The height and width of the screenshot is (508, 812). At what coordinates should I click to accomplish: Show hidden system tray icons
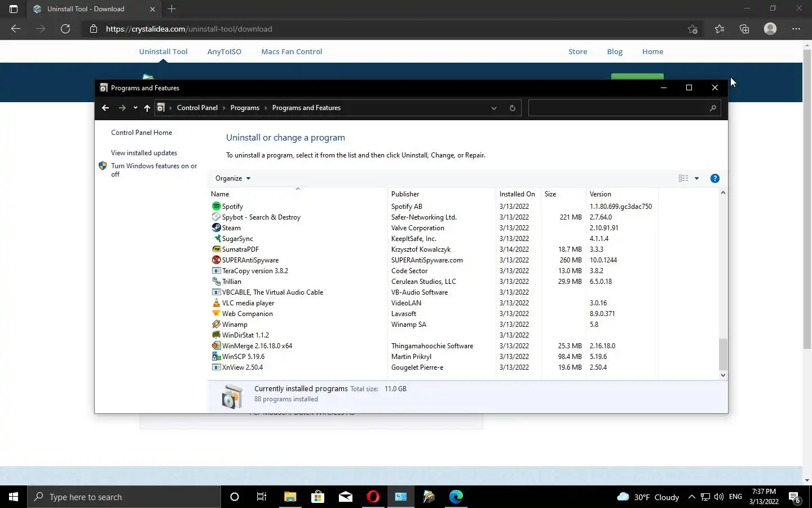[691, 497]
